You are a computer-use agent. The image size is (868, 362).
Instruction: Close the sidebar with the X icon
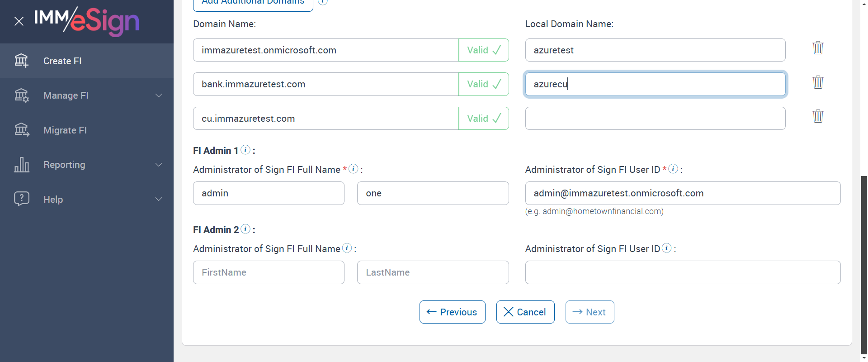point(19,21)
